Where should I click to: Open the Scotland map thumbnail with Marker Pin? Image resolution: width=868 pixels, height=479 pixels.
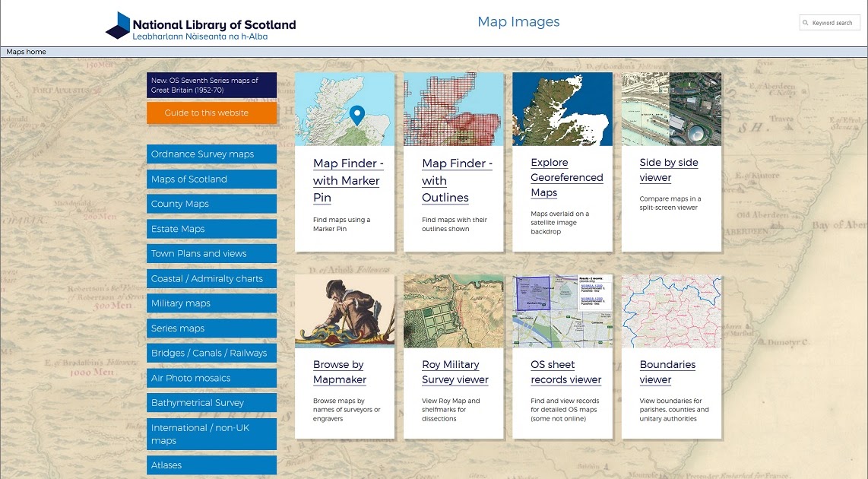pos(345,109)
